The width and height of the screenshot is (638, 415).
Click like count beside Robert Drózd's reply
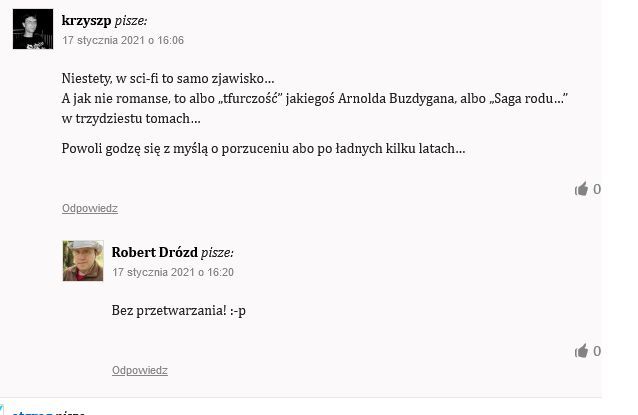pos(597,351)
